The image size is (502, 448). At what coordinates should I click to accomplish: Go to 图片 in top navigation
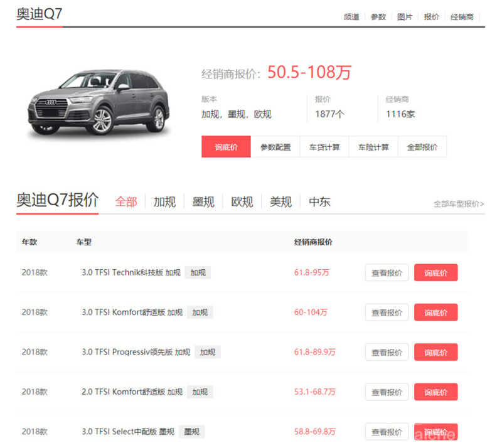point(405,17)
